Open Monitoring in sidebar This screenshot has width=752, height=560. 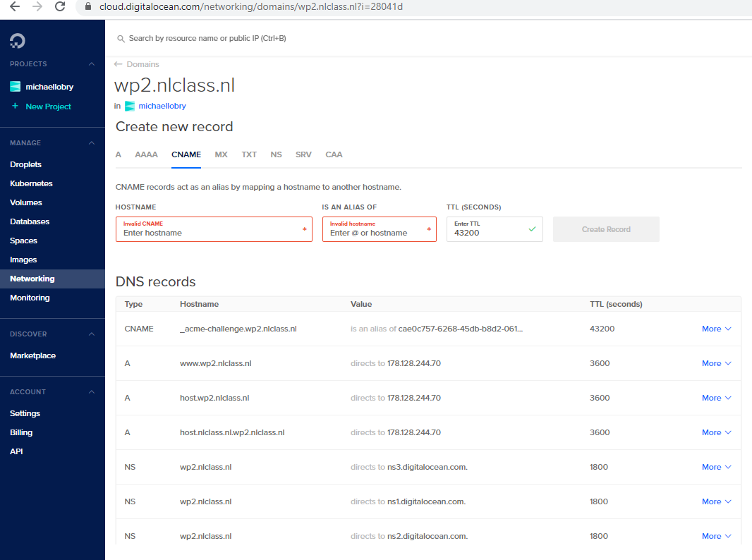30,298
